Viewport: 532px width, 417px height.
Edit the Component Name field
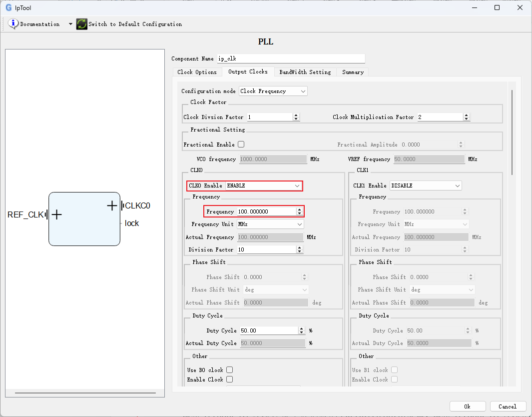291,58
